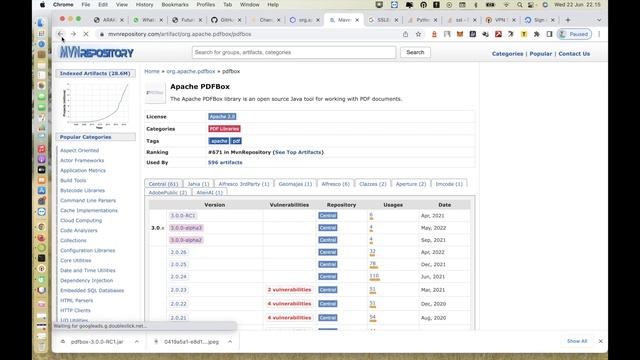This screenshot has width=640, height=360.
Task: Click the search groups, artifacts field
Action: tap(294, 52)
